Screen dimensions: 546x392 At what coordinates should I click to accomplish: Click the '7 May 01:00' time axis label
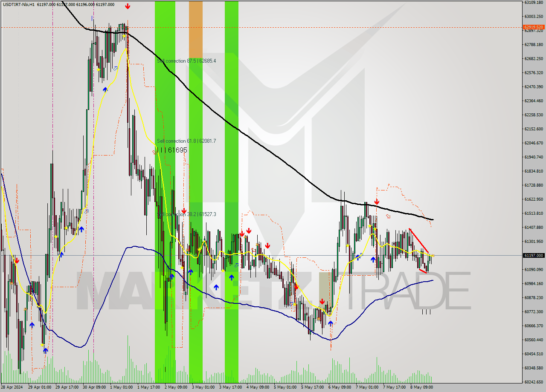[367, 387]
